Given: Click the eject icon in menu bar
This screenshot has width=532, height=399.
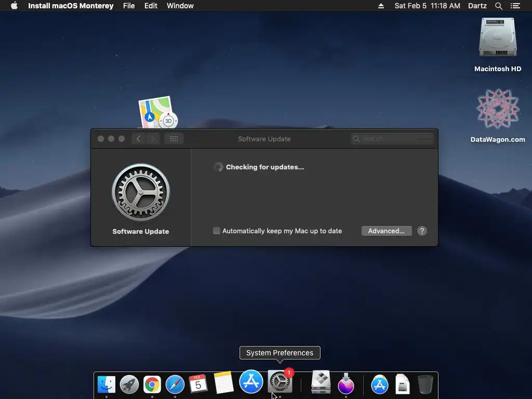Looking at the screenshot, I should click(x=381, y=6).
